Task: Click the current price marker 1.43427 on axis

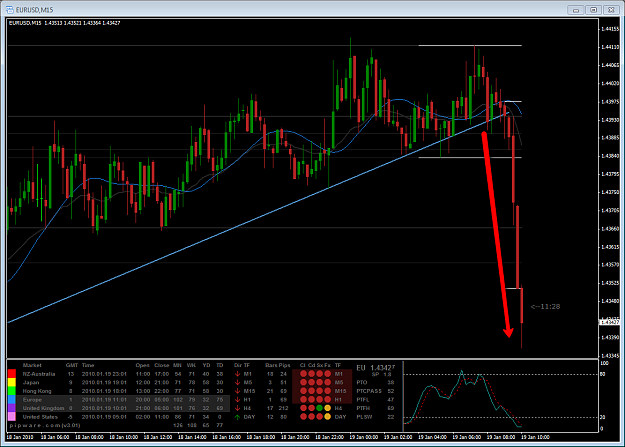Action: point(610,322)
